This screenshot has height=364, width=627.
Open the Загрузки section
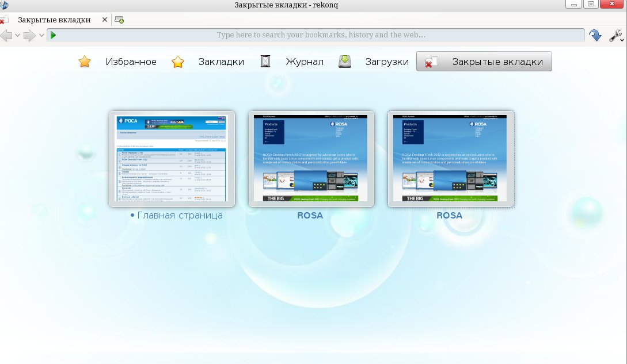pyautogui.click(x=387, y=62)
